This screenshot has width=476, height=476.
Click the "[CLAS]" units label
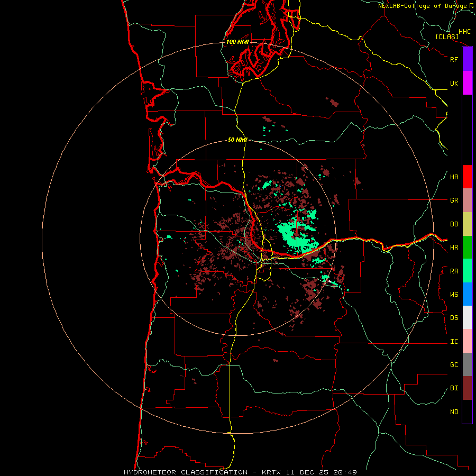(x=447, y=36)
